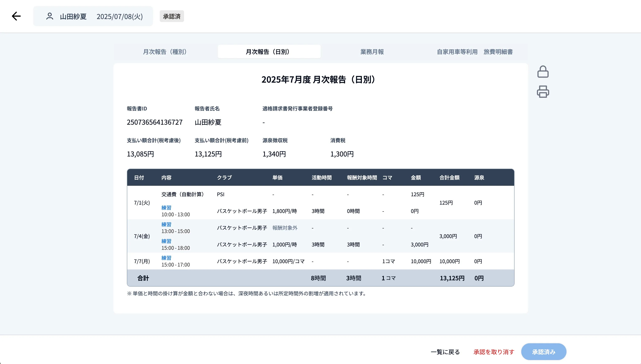Viewport: 641px width, 364px height.
Task: Click the user profile icon
Action: pyautogui.click(x=50, y=16)
